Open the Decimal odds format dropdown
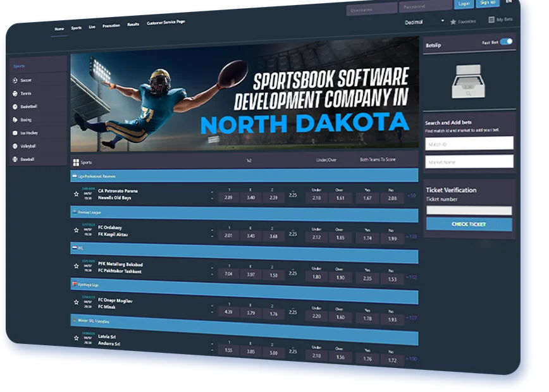549x392 pixels. 424,21
